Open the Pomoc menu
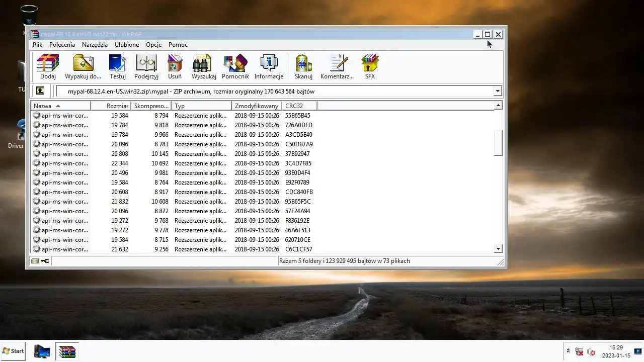The image size is (644, 362). (x=178, y=45)
